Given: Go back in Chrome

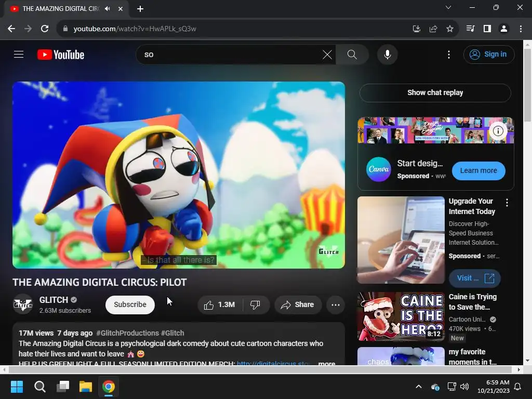Looking at the screenshot, I should tap(11, 29).
